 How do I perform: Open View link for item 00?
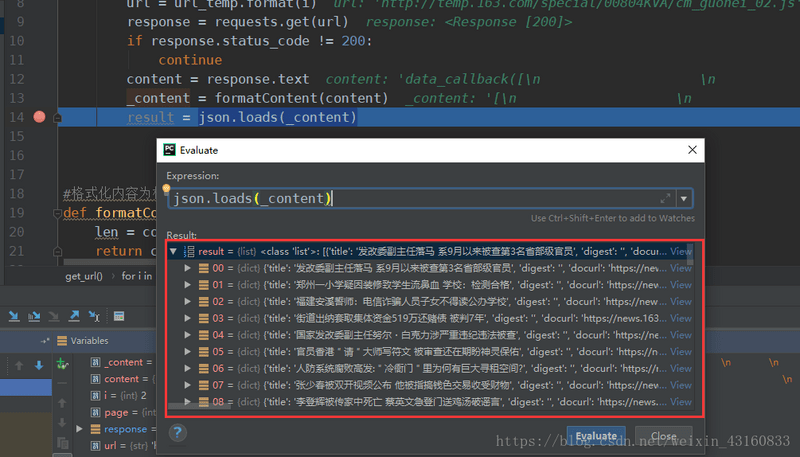click(x=681, y=268)
